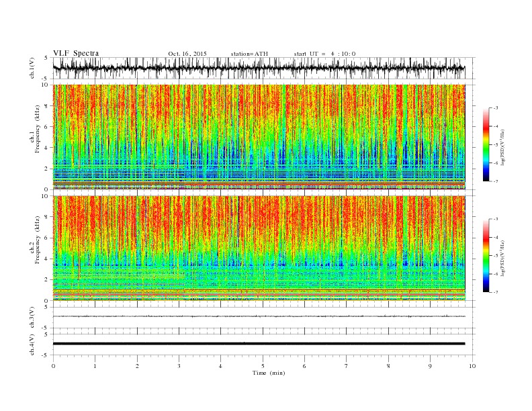532x411 pixels.
Task: Click the 'start UT = 4:10:0' text
Action: [x=324, y=54]
